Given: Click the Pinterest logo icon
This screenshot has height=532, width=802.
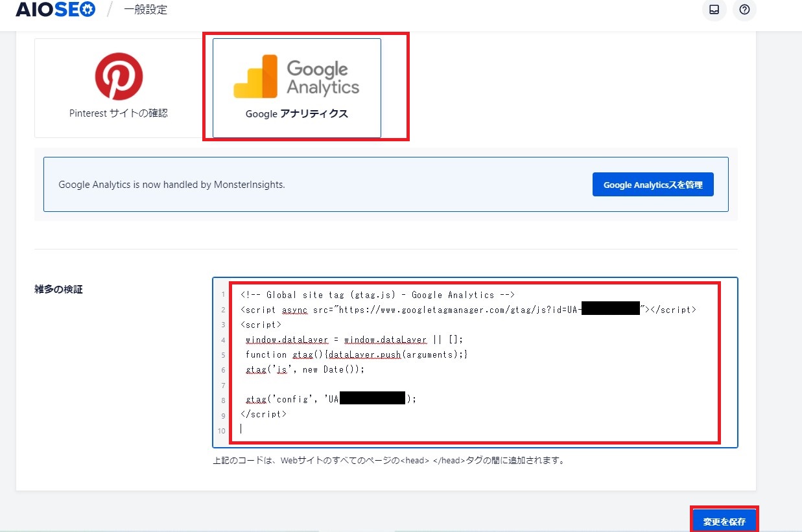Looking at the screenshot, I should [x=119, y=76].
